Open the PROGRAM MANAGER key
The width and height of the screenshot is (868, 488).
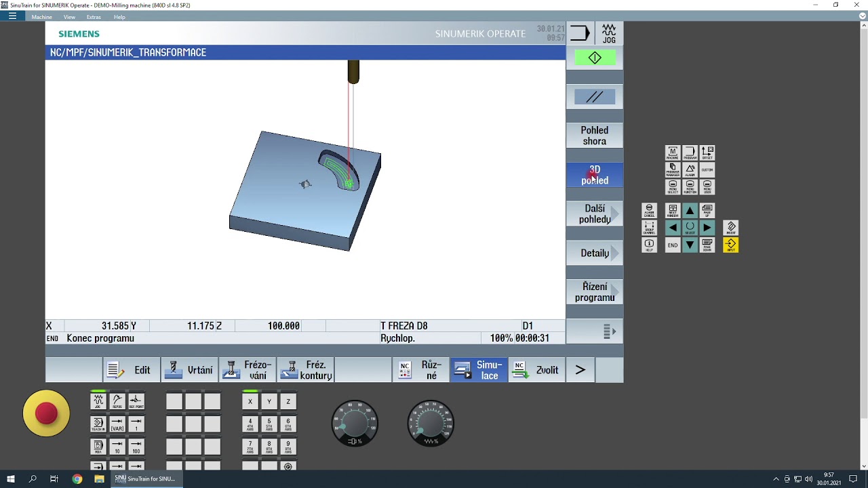coord(673,169)
